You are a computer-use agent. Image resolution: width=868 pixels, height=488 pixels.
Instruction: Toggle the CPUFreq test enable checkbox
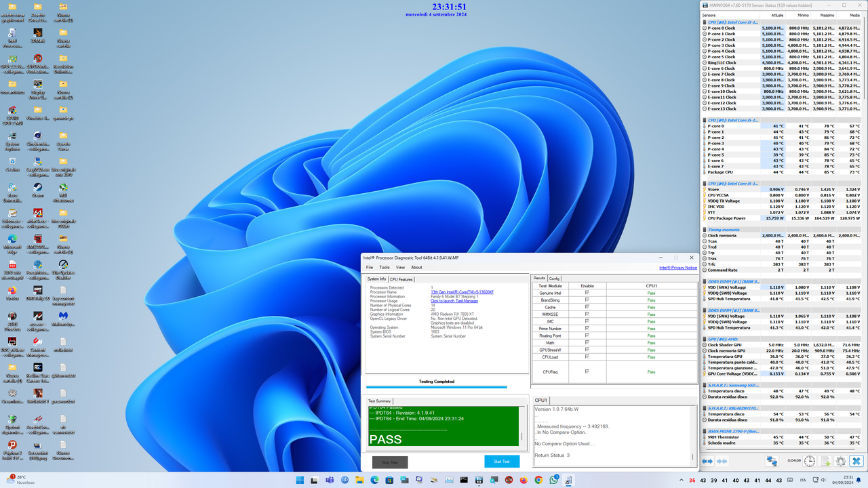(587, 371)
